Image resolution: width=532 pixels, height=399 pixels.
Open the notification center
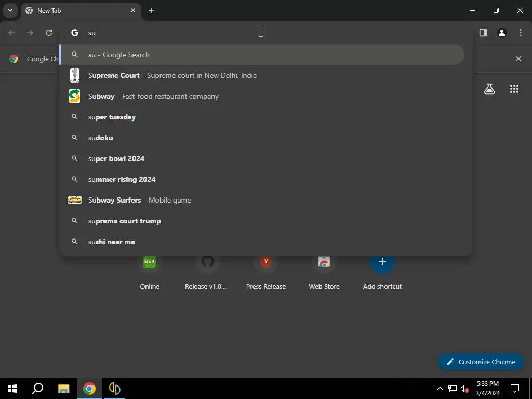(x=515, y=389)
